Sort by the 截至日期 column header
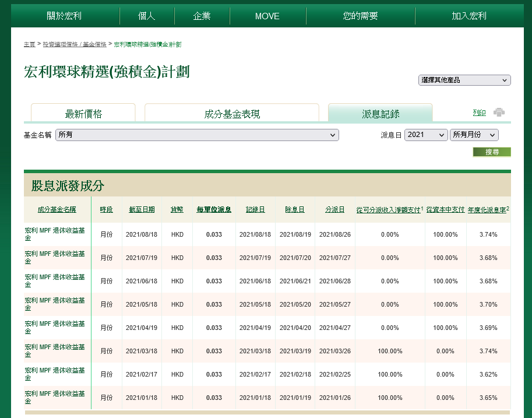532x418 pixels. pos(142,209)
